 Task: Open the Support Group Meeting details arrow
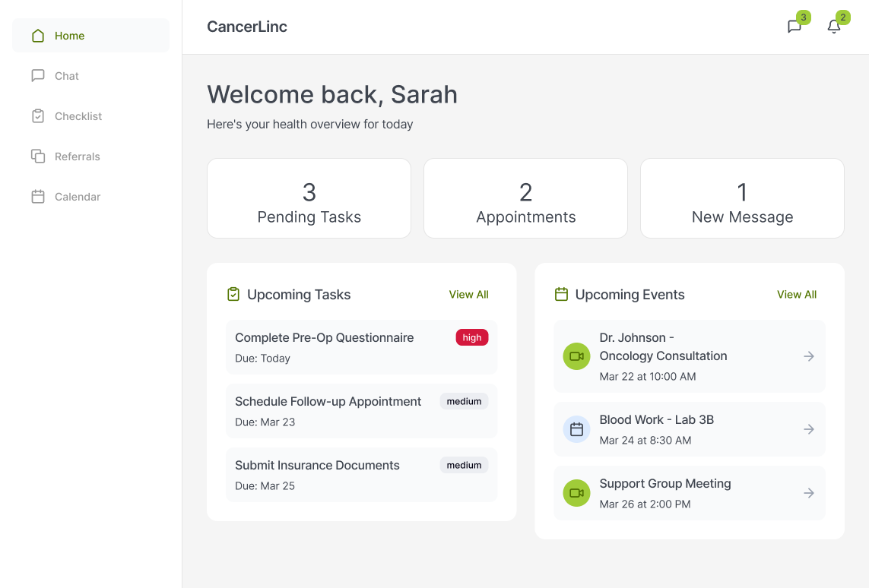[x=808, y=493]
